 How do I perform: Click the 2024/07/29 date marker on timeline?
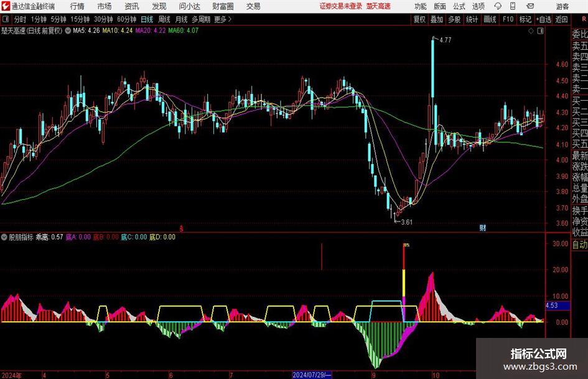312,375
